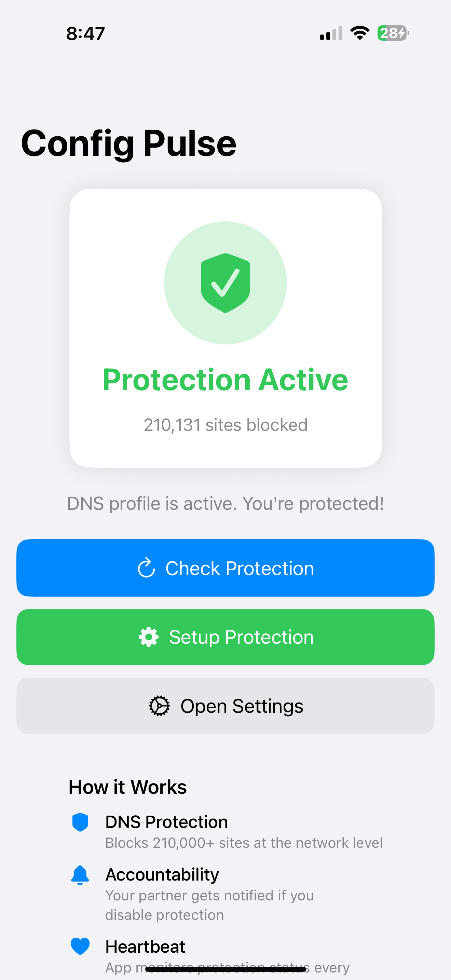This screenshot has height=980, width=451.
Task: Tap the 210,131 sites blocked counter
Action: pos(225,425)
